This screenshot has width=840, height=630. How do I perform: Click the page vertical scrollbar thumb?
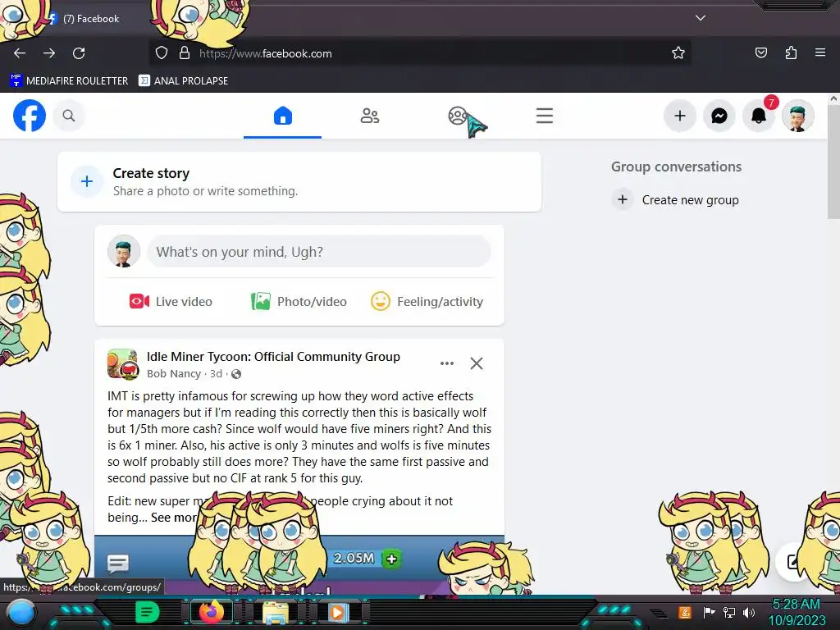[x=833, y=162]
